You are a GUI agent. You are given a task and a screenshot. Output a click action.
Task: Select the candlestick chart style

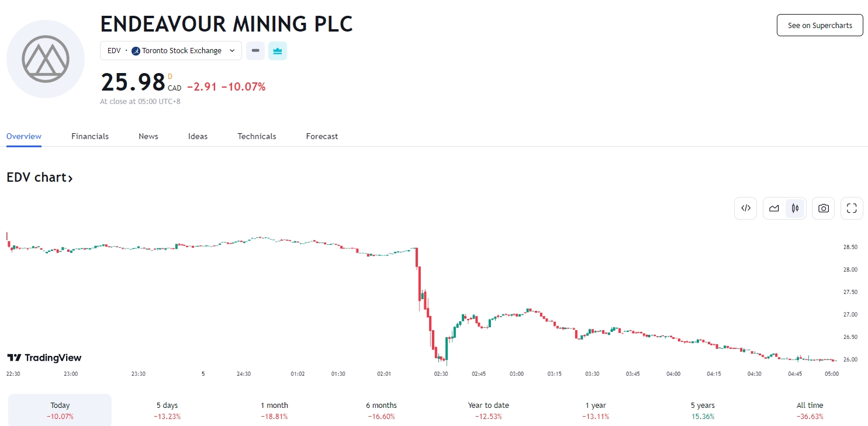pos(794,208)
